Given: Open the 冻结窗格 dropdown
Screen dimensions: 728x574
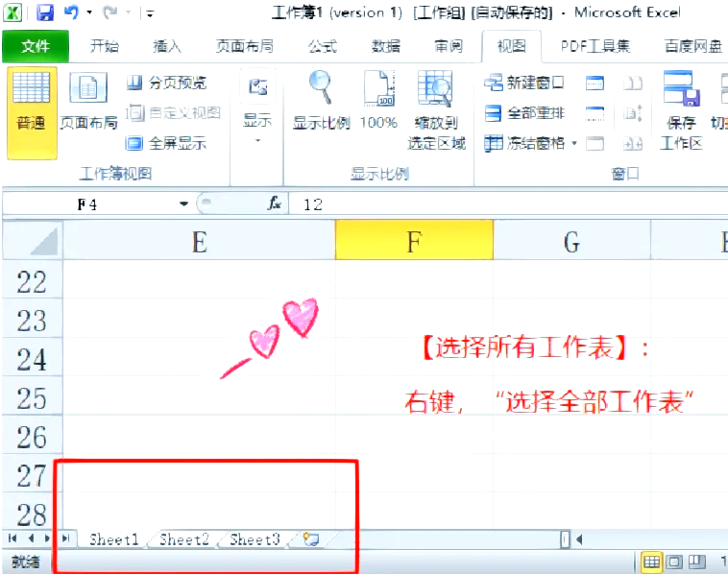Looking at the screenshot, I should tap(531, 143).
